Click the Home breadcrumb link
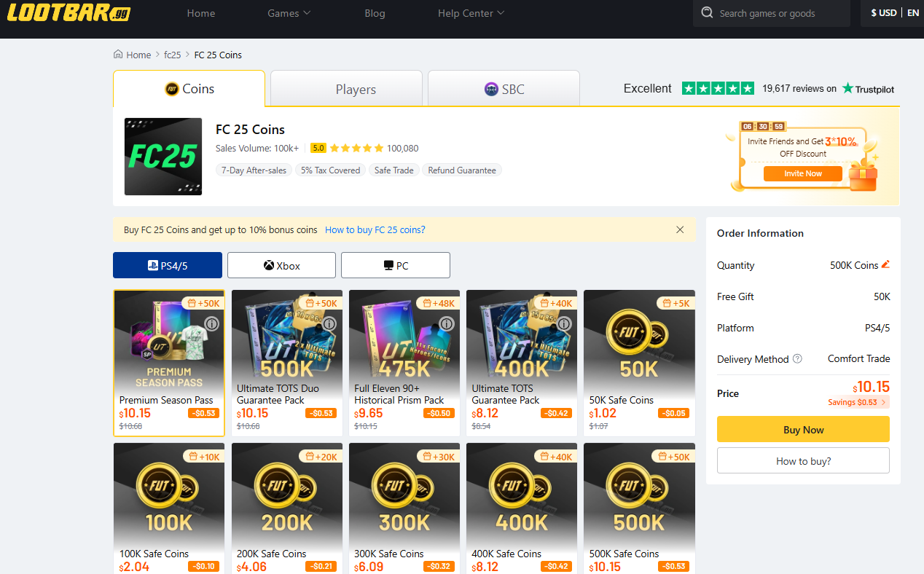Screen dimensions: 924x574 (x=138, y=55)
